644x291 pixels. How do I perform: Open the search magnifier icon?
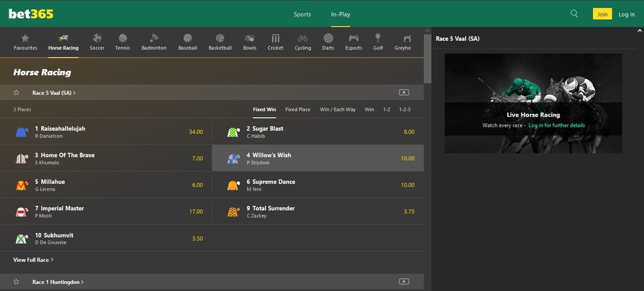[x=574, y=13]
